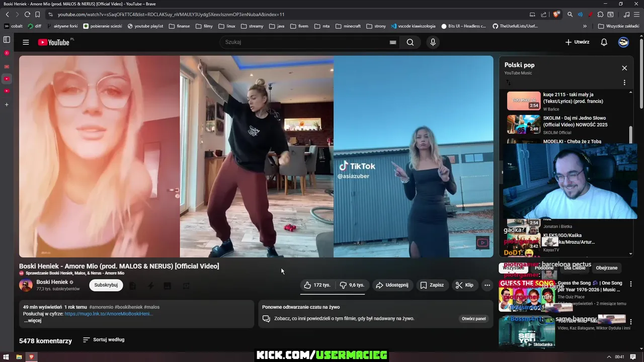The height and width of the screenshot is (362, 644).
Task: Open the on-screen keyboard icon in search box
Action: pos(392,42)
